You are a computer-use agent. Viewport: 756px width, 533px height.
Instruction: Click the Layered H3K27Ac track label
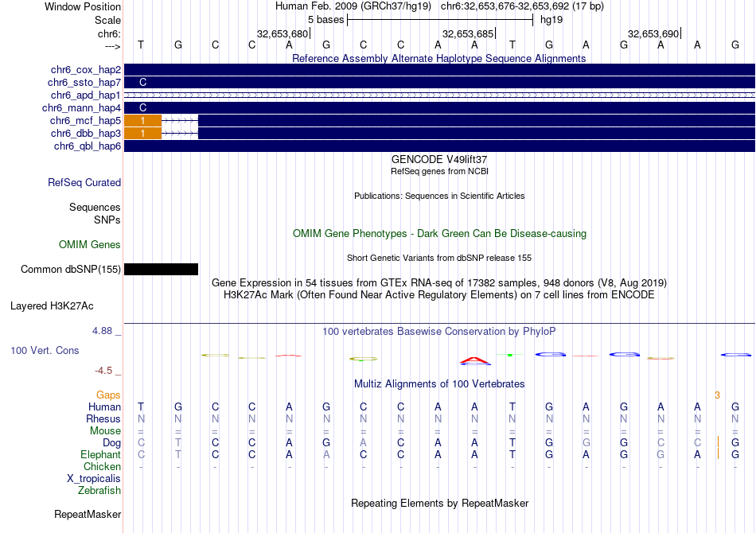pyautogui.click(x=52, y=306)
